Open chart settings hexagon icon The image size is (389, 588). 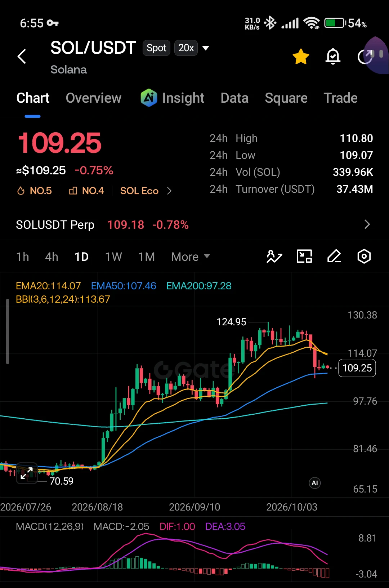click(364, 257)
